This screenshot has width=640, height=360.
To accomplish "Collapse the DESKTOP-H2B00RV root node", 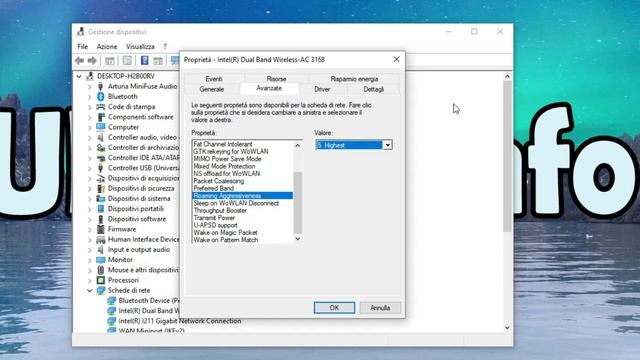I will [x=79, y=76].
